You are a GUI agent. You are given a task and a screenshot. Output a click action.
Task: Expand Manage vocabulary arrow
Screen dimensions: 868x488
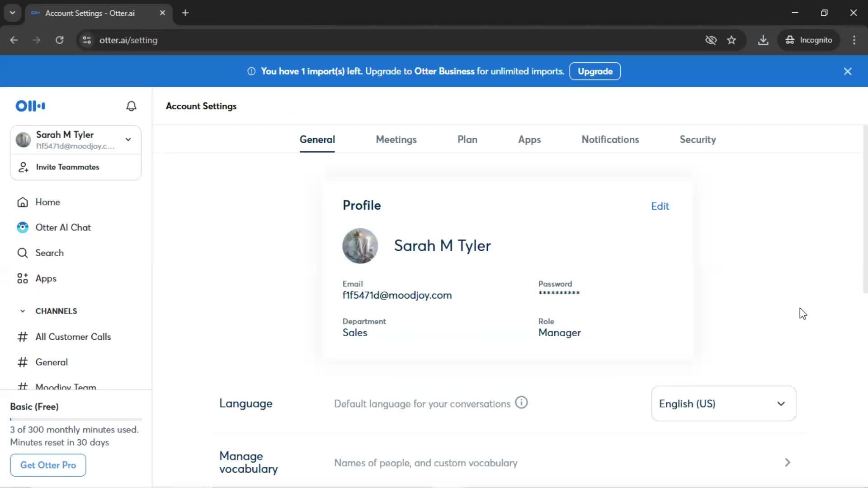(788, 463)
